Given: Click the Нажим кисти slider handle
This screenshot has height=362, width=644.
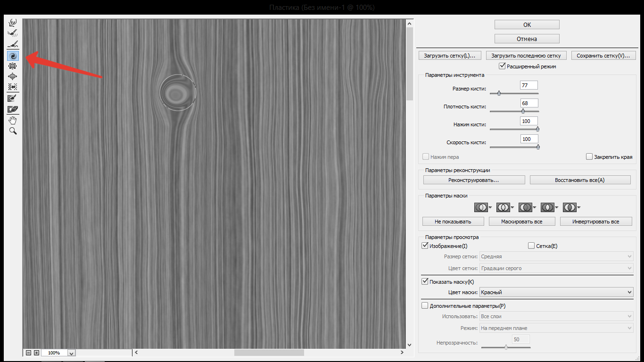Looking at the screenshot, I should [x=538, y=129].
